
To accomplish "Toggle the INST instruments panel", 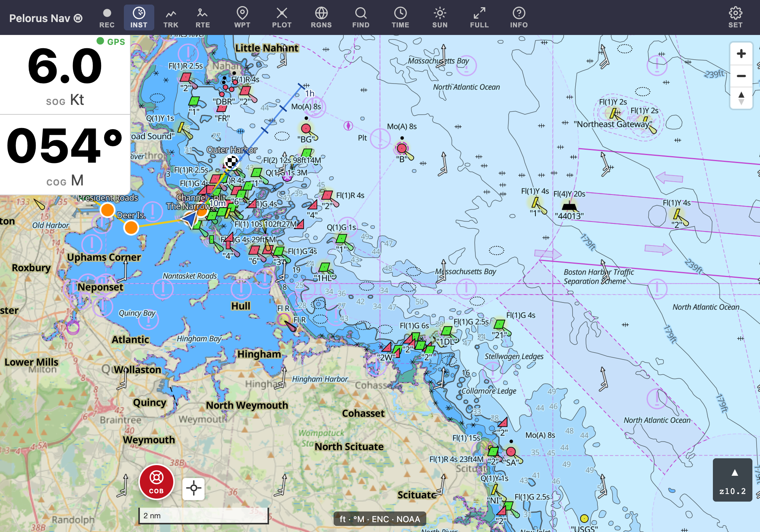I will (x=139, y=17).
